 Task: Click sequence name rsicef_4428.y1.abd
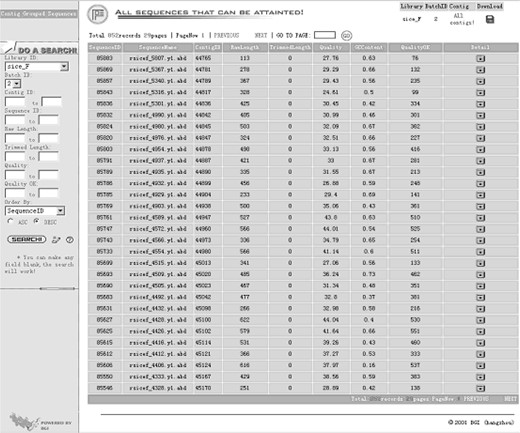pyautogui.click(x=158, y=320)
